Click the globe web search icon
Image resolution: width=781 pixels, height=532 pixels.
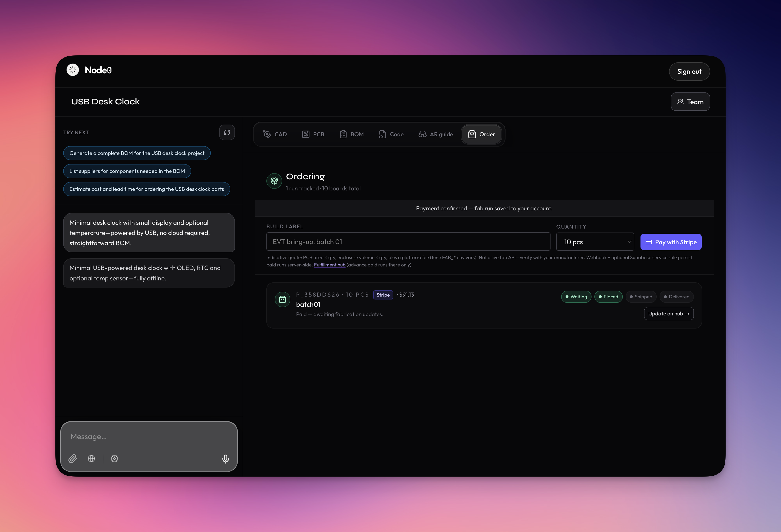pos(91,458)
